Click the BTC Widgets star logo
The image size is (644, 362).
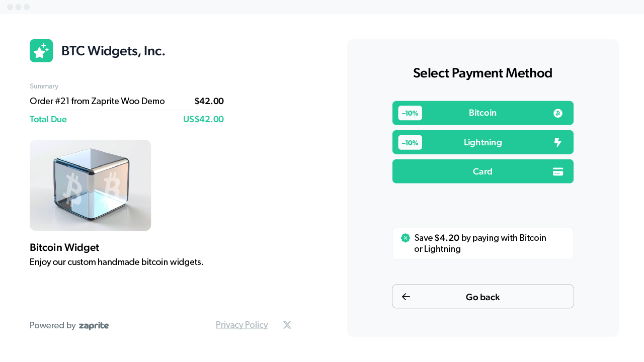coord(41,50)
